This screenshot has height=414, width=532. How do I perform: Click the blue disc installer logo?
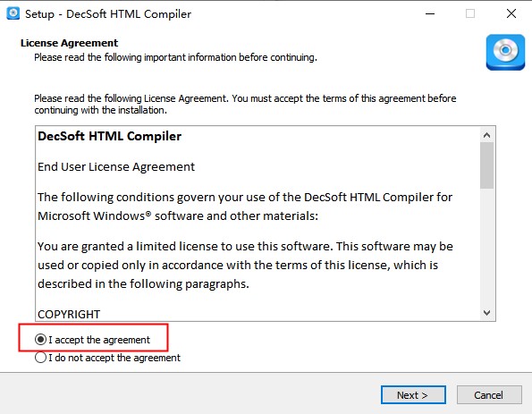tap(505, 52)
